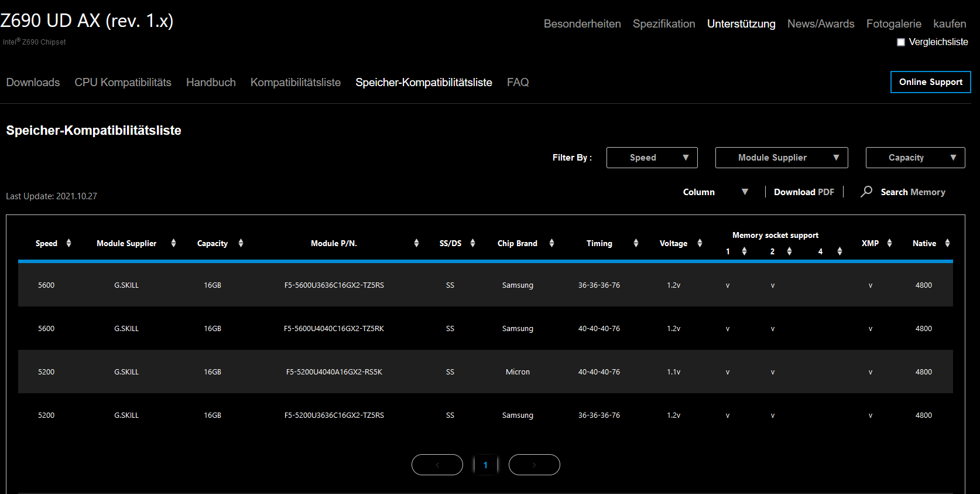Open Besonderheiten in top navigation
This screenshot has width=980, height=494.
click(x=582, y=24)
